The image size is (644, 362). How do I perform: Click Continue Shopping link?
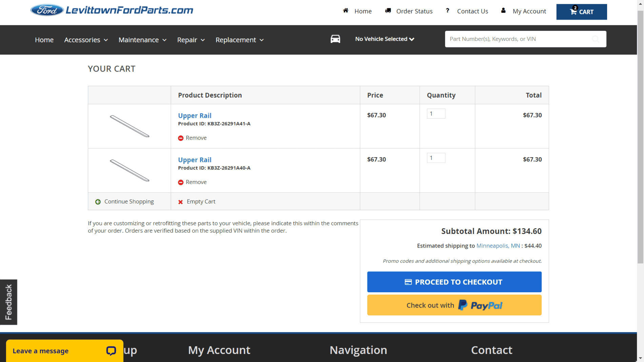click(129, 201)
